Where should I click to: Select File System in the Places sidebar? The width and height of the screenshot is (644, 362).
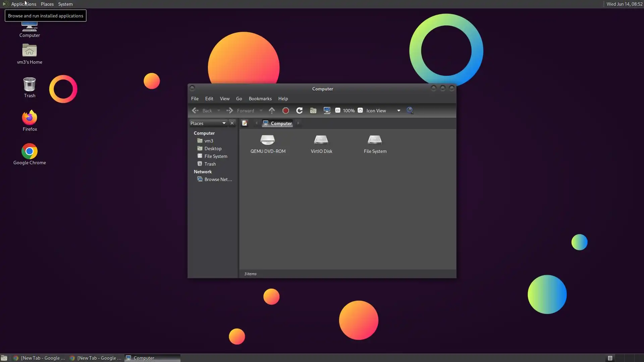point(215,157)
